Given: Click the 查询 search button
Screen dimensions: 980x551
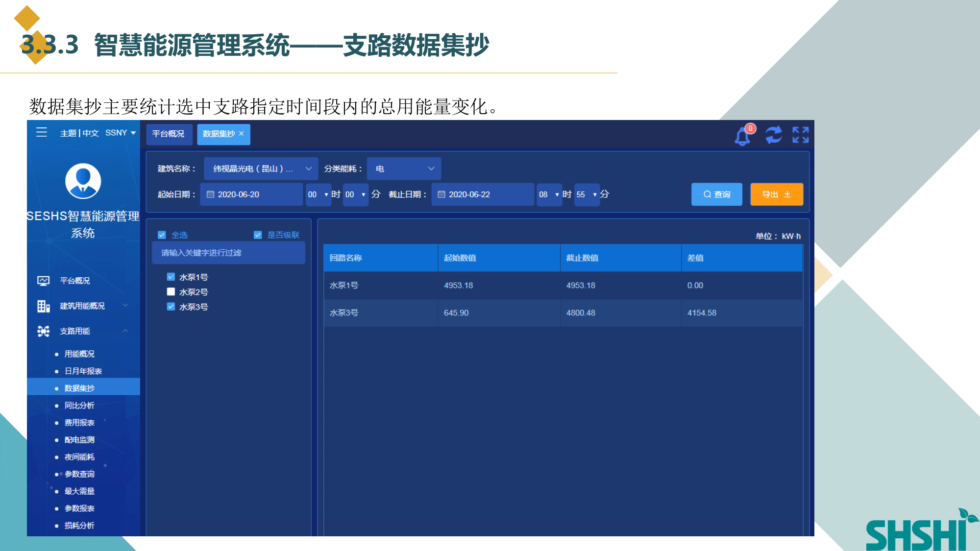Looking at the screenshot, I should [x=717, y=194].
